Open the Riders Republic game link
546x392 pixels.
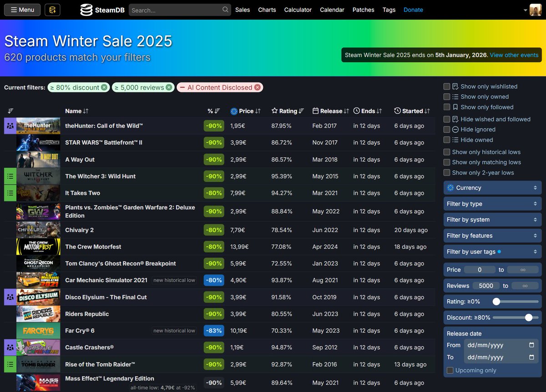point(87,314)
